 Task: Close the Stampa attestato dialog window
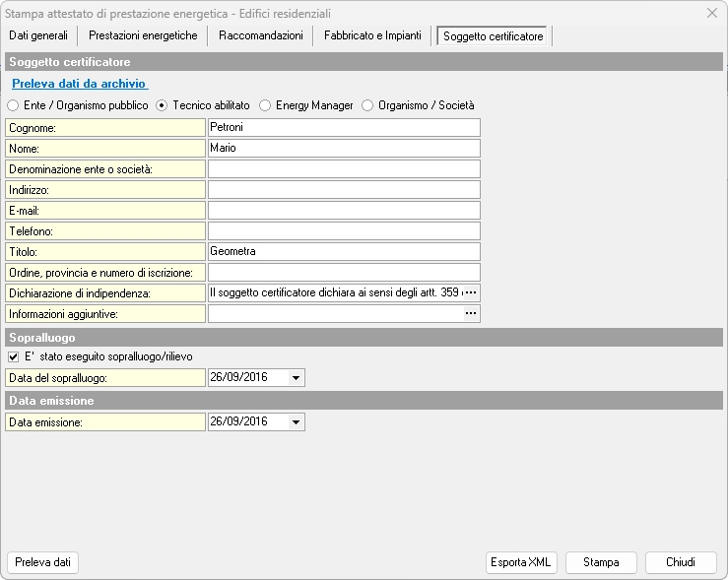click(712, 13)
